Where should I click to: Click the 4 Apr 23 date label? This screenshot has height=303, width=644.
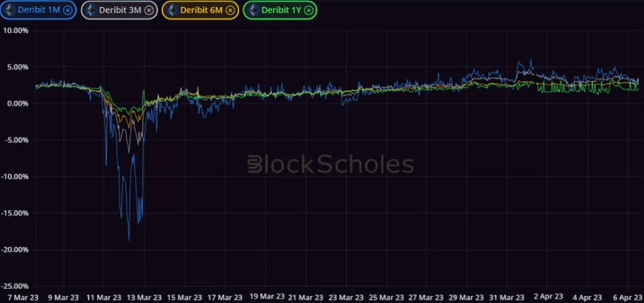pos(587,297)
